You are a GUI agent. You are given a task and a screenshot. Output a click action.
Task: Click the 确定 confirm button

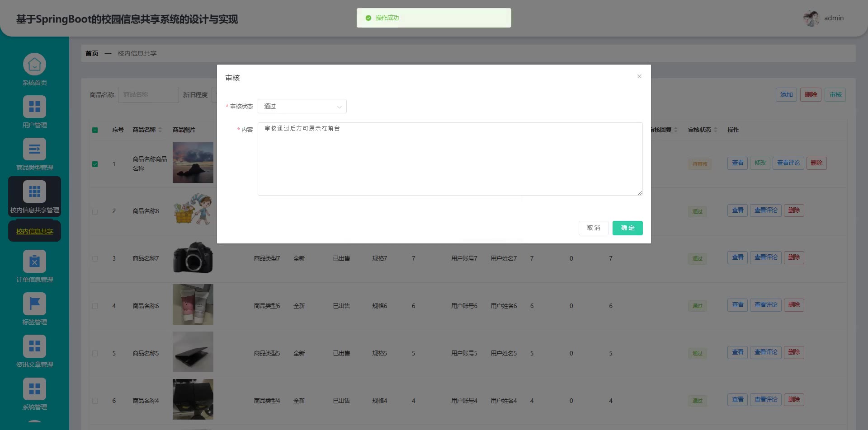tap(627, 228)
